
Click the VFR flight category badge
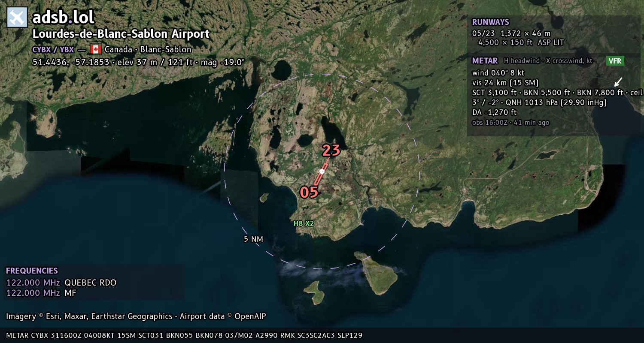(x=615, y=61)
